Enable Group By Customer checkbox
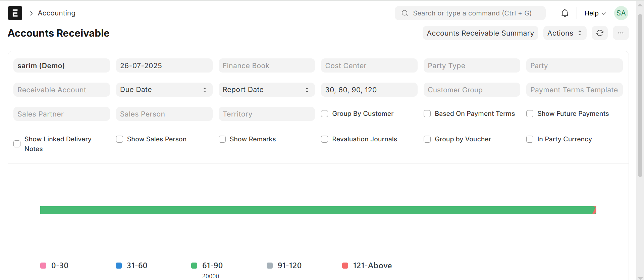 tap(325, 114)
